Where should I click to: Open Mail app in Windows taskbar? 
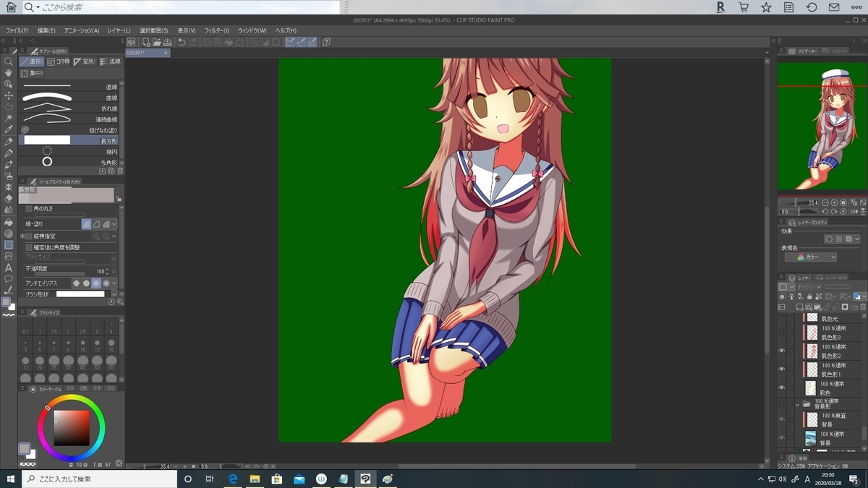click(299, 479)
